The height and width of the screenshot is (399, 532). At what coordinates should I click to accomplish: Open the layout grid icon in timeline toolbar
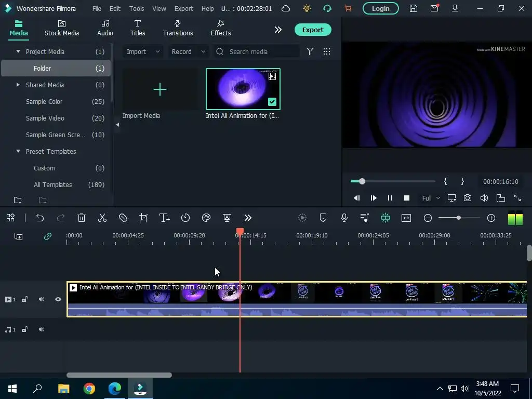click(x=10, y=218)
